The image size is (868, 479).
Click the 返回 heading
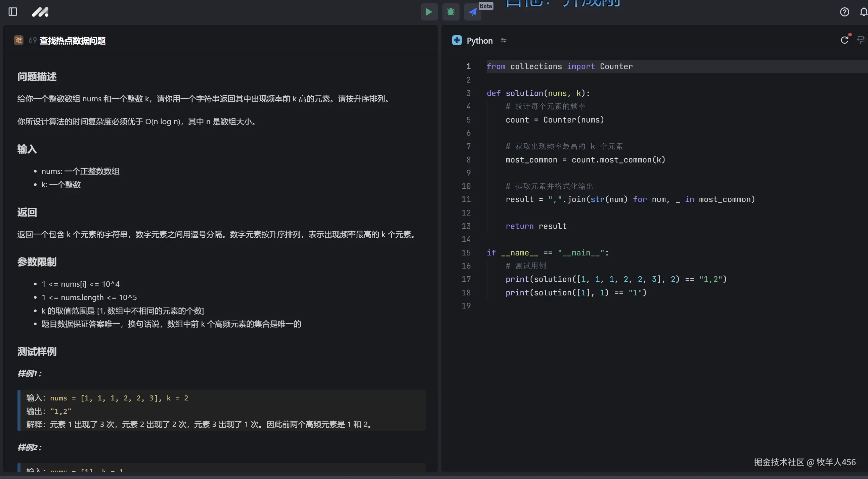[x=27, y=212]
